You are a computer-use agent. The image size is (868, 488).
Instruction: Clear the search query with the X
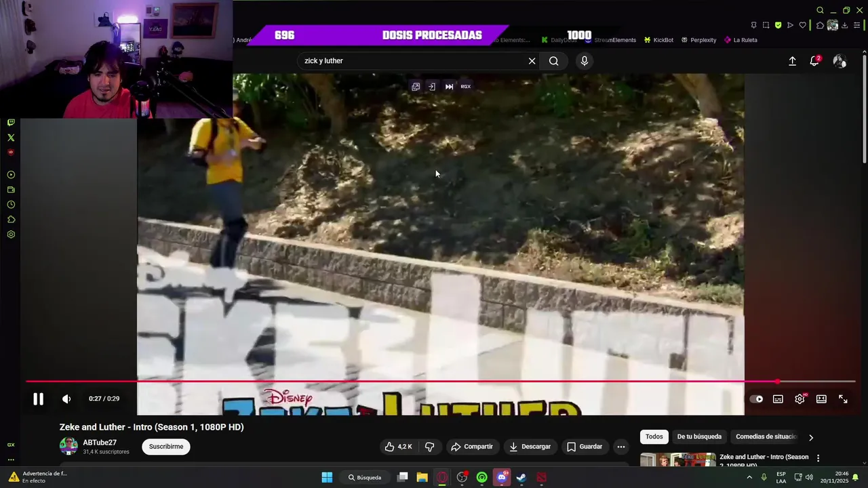[532, 61]
